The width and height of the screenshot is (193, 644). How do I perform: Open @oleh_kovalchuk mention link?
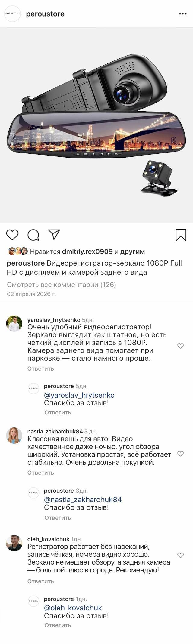(x=73, y=608)
